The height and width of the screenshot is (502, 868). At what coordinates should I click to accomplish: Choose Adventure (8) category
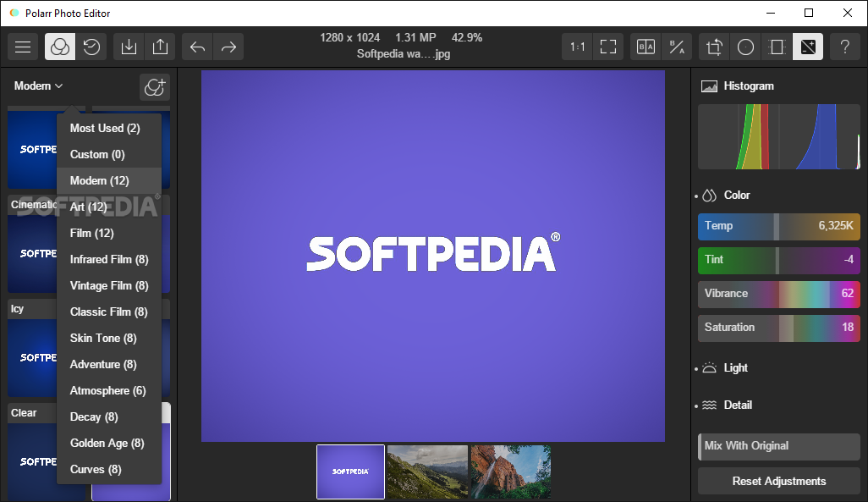click(x=109, y=365)
